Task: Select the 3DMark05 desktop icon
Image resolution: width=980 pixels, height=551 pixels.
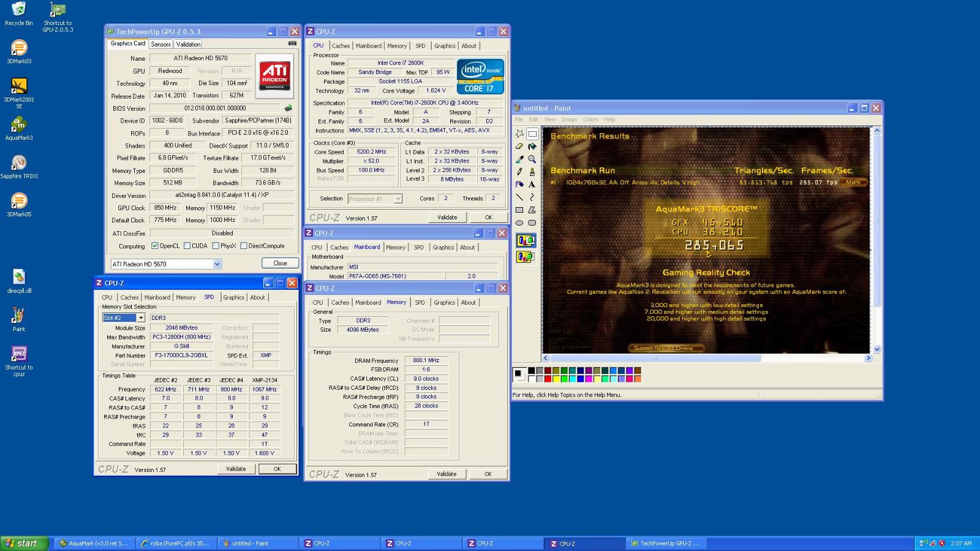Action: 19,205
